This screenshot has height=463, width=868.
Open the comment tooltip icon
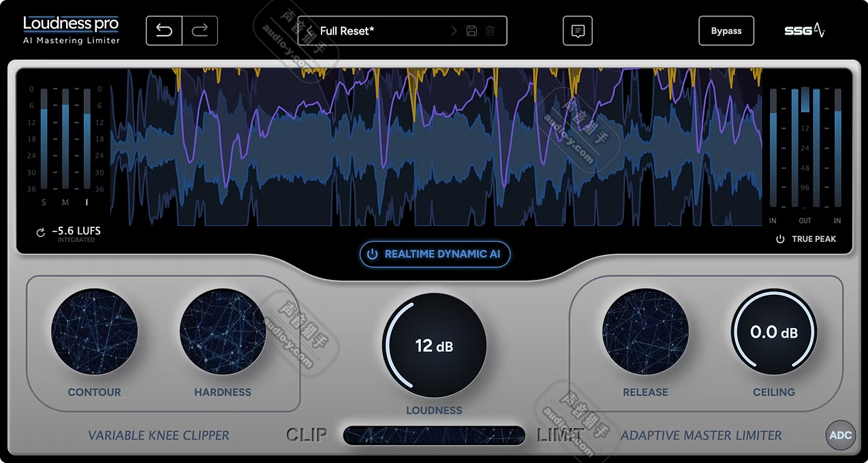click(x=578, y=31)
